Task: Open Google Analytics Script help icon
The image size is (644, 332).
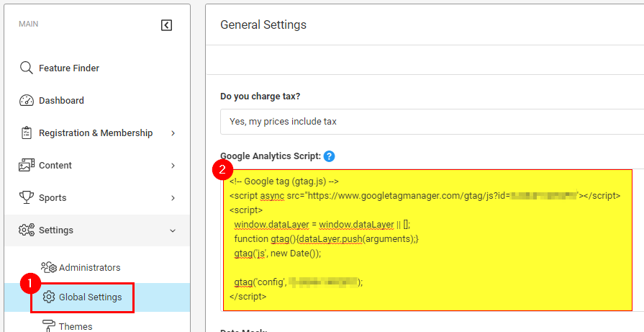Action: coord(329,156)
